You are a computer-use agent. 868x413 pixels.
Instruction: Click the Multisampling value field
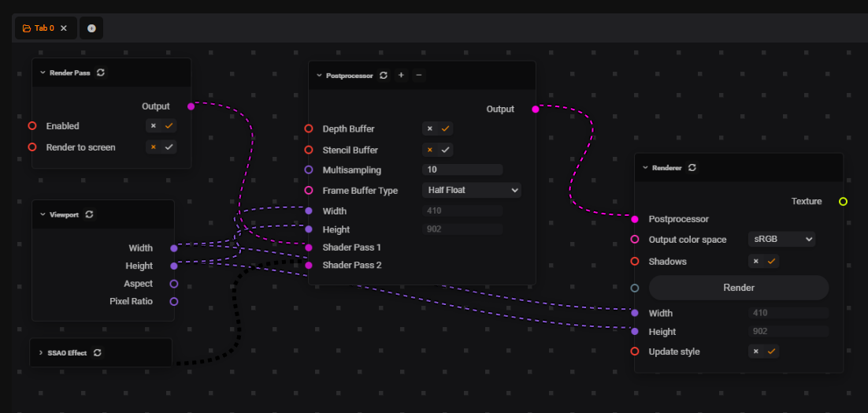(462, 169)
